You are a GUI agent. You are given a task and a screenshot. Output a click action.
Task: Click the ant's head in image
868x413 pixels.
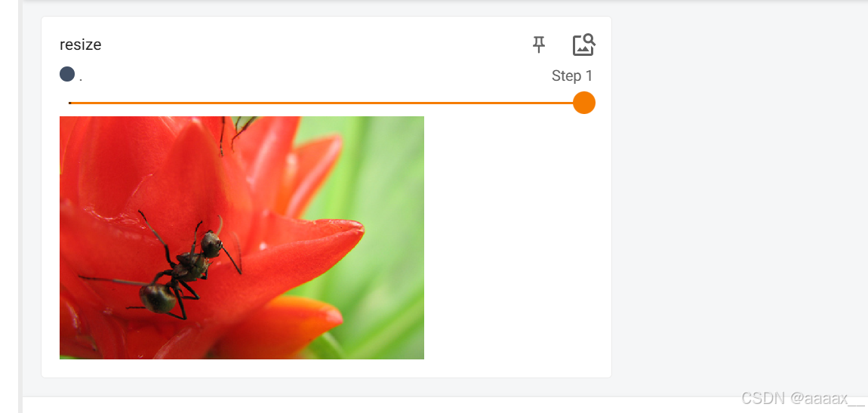[211, 244]
